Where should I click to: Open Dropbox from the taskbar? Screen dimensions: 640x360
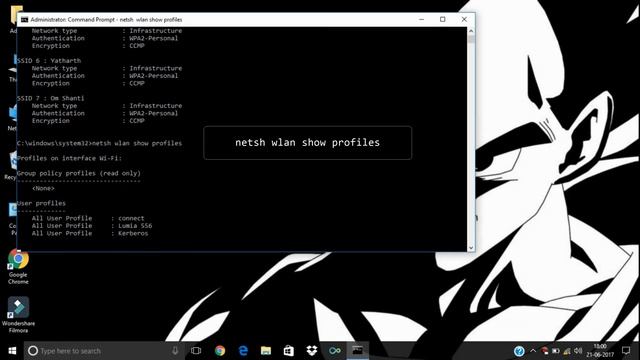(x=312, y=351)
